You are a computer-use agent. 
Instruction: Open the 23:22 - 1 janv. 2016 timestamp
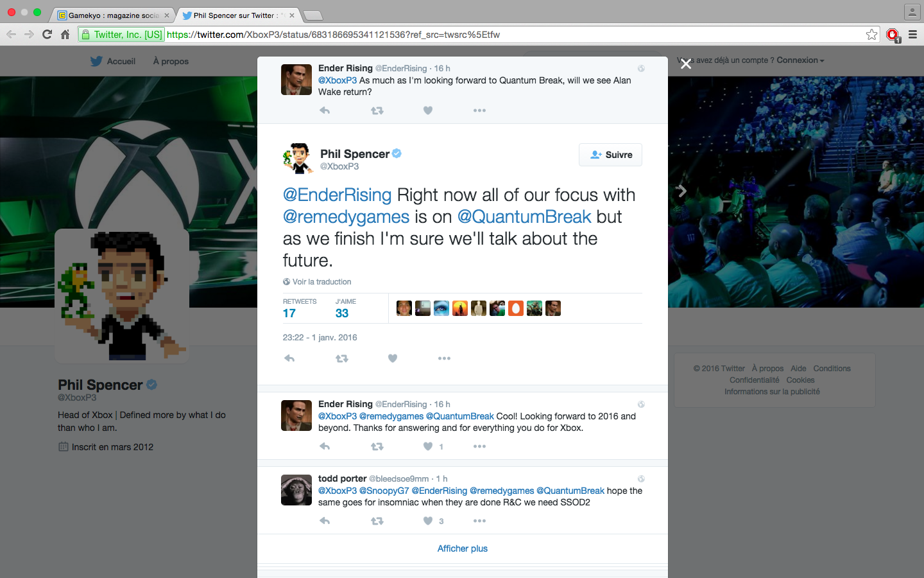click(320, 337)
